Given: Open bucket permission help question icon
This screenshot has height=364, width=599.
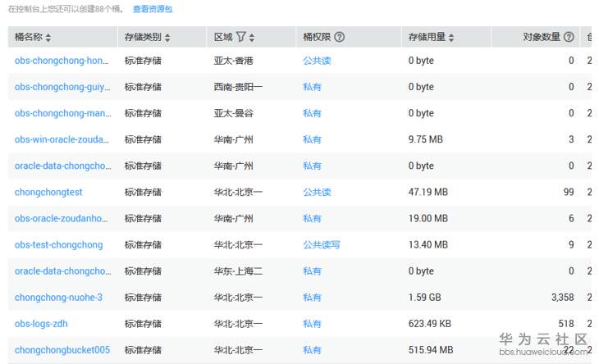Looking at the screenshot, I should click(339, 37).
